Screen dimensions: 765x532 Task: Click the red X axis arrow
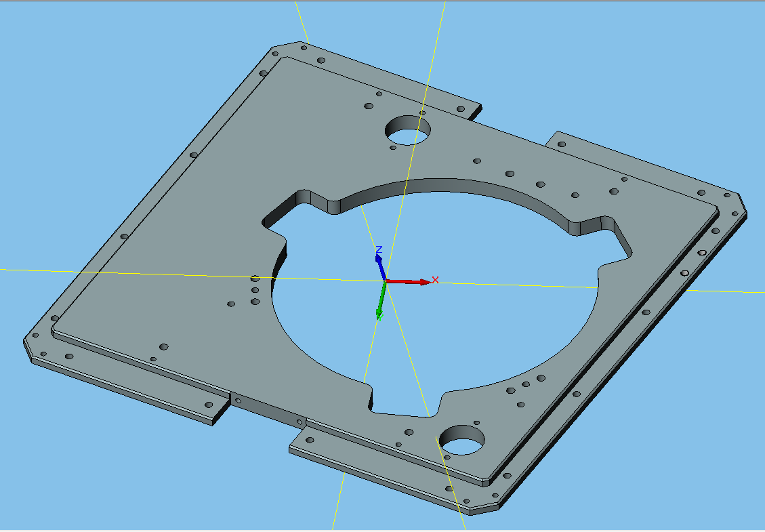pyautogui.click(x=409, y=282)
